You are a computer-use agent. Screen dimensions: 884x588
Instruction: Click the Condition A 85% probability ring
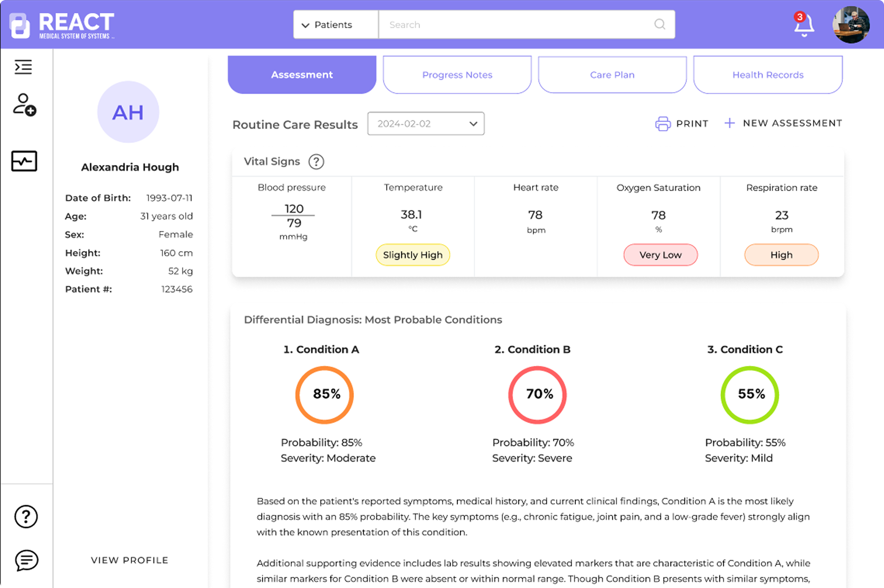click(324, 395)
